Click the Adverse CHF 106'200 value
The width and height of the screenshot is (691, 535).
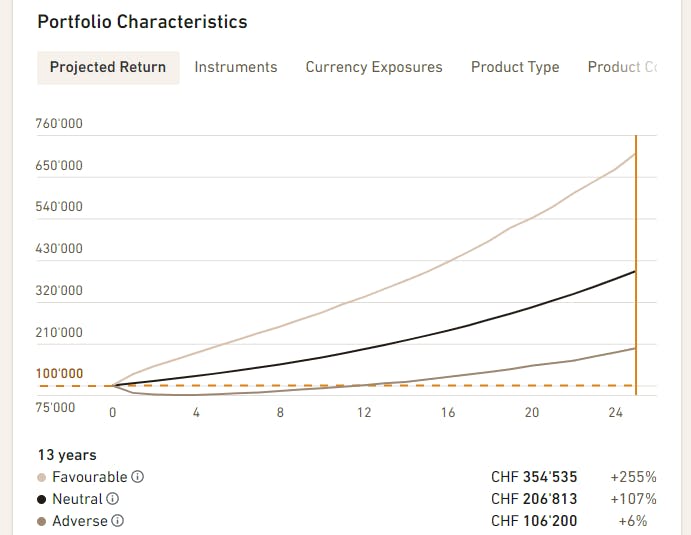(534, 521)
